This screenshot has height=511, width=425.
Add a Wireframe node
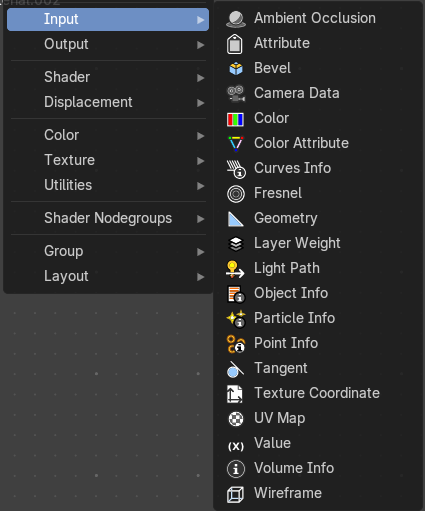(319, 494)
